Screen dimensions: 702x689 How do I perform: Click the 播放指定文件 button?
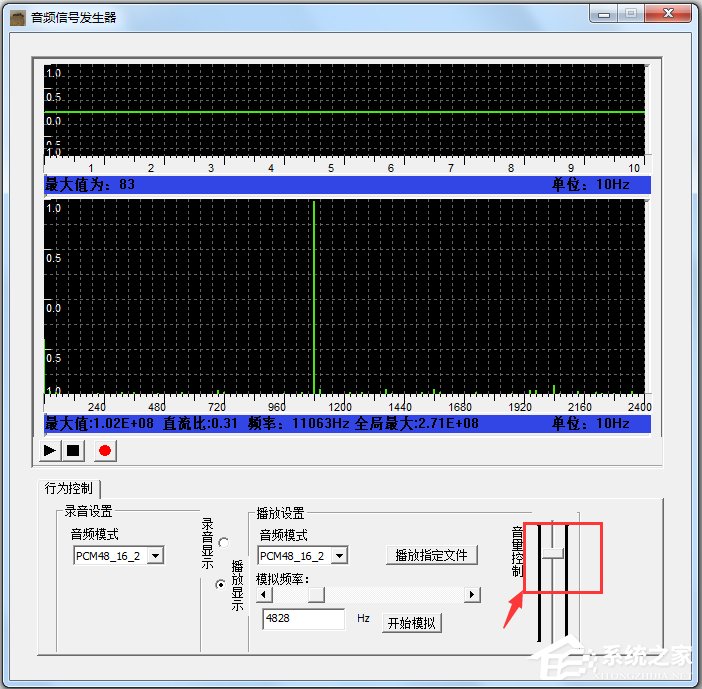(x=431, y=555)
